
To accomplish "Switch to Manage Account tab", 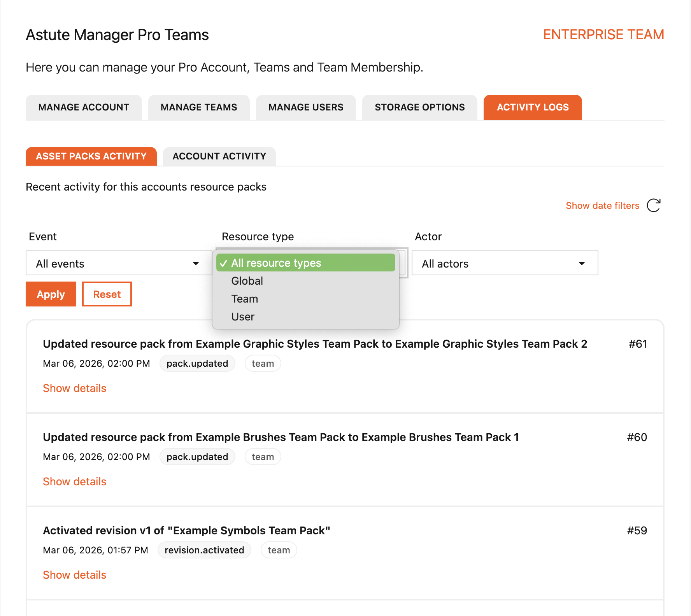I will (84, 107).
